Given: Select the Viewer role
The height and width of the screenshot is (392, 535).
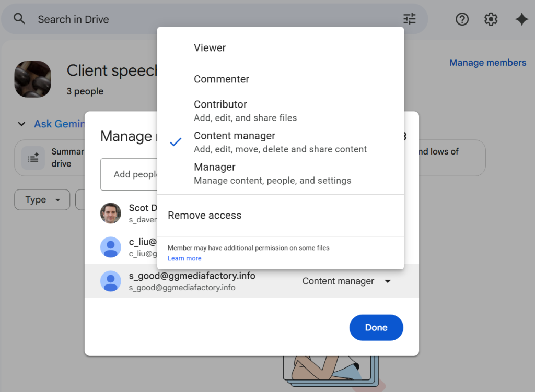Looking at the screenshot, I should 210,47.
